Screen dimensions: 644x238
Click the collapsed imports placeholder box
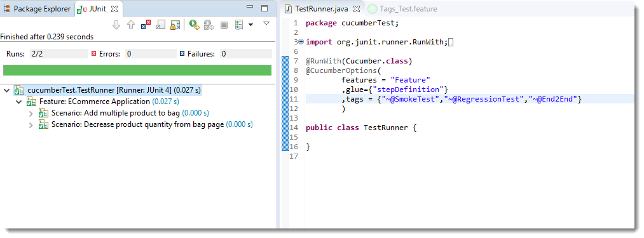pyautogui.click(x=451, y=43)
